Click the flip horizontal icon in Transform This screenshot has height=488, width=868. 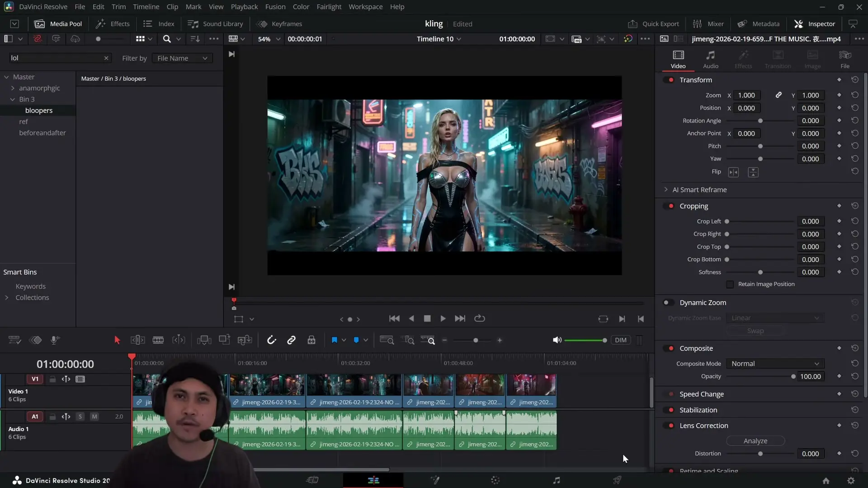click(734, 172)
